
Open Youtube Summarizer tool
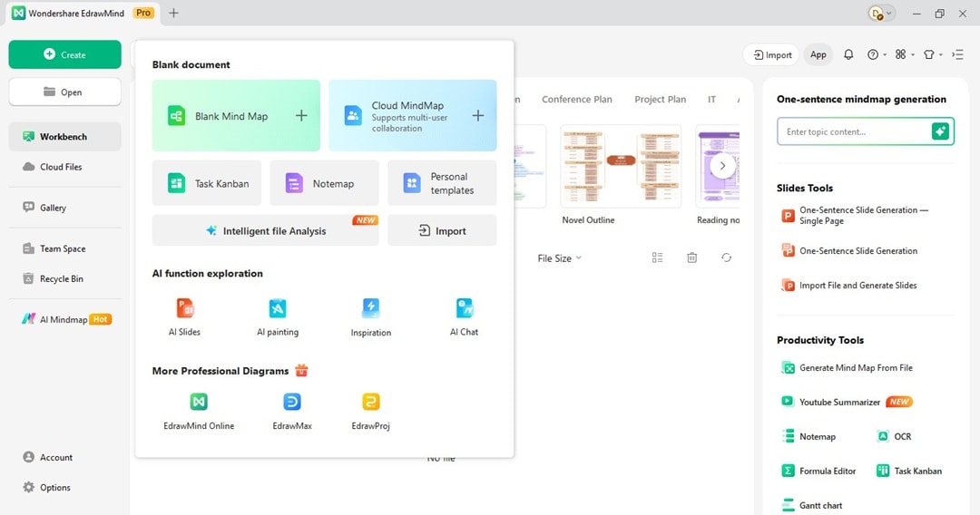coord(847,402)
